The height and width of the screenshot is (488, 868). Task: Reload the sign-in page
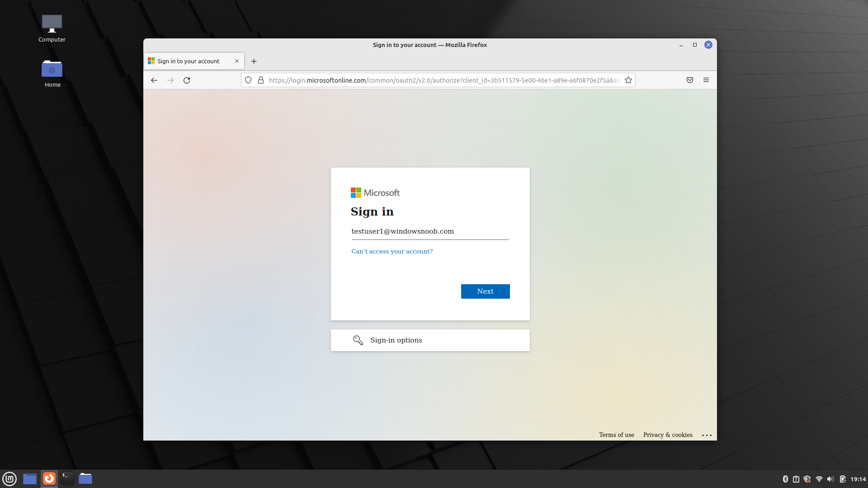tap(187, 80)
